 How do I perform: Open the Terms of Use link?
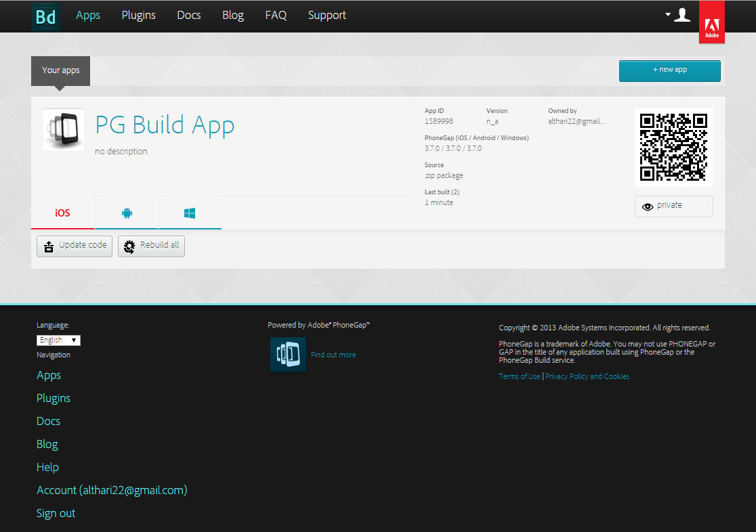pyautogui.click(x=520, y=376)
